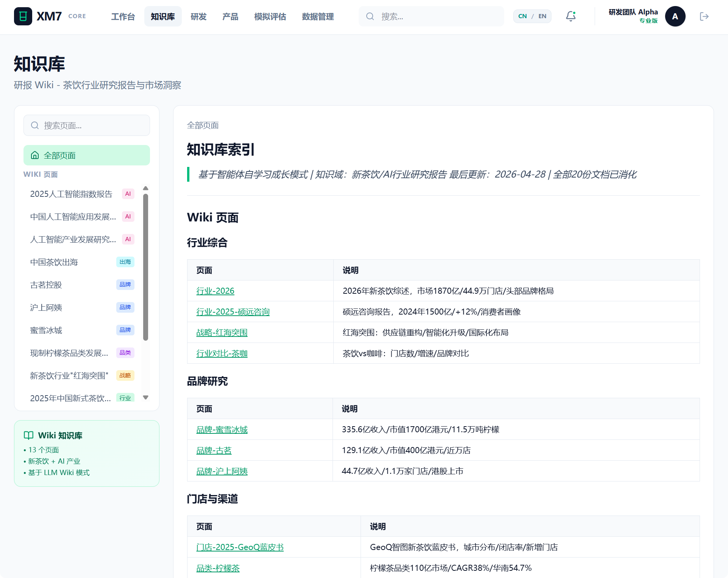Viewport: 728px width, 578px height.
Task: Focus the 搜索页面 sidebar input
Action: pyautogui.click(x=87, y=125)
